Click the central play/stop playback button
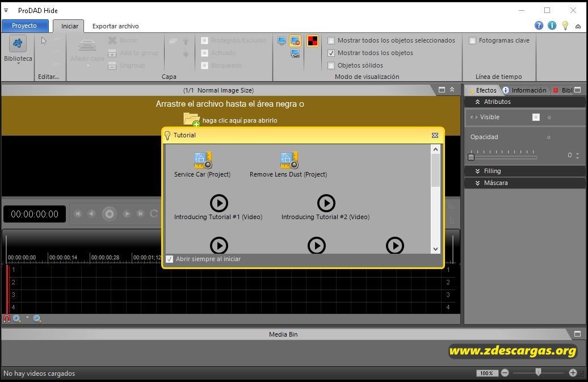 click(x=110, y=213)
